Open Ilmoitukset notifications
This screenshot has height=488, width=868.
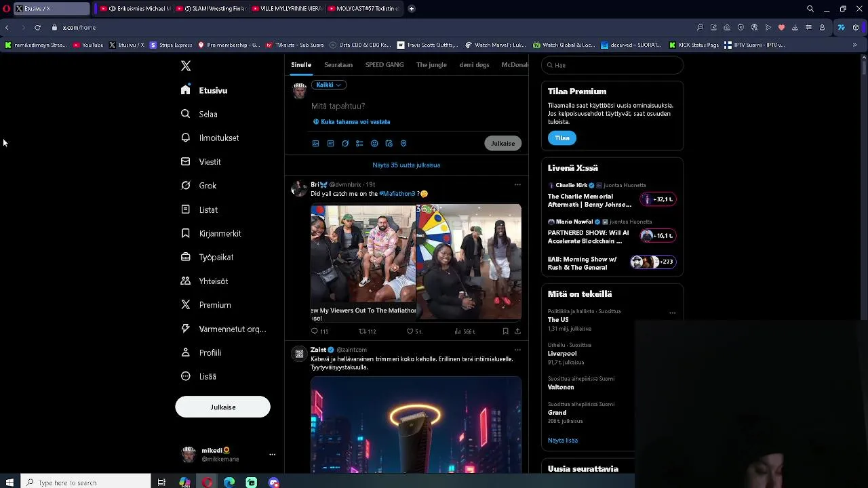click(x=210, y=138)
